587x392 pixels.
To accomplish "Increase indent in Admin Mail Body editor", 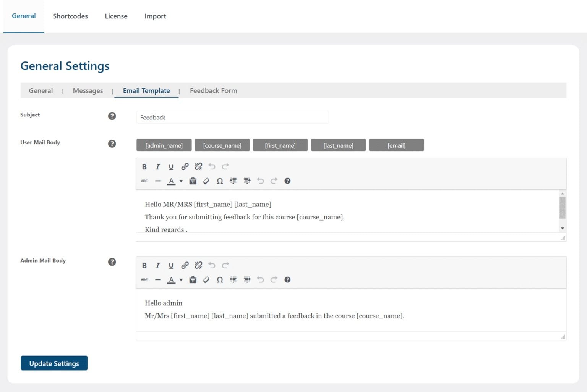I will coord(247,280).
